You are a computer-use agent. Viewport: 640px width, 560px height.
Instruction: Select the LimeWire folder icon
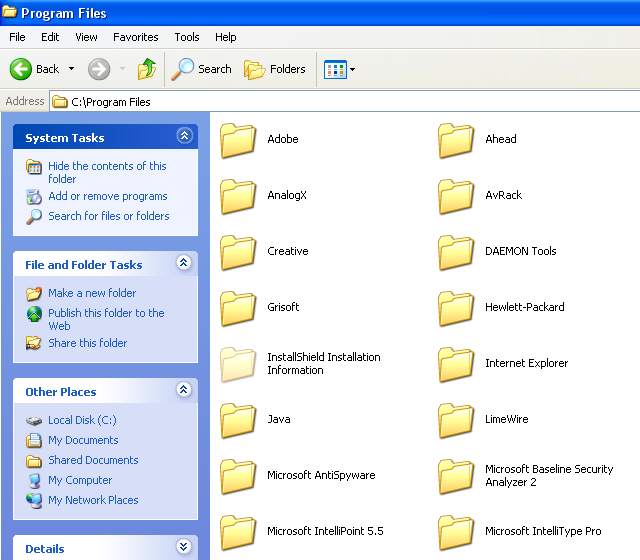[x=457, y=420]
